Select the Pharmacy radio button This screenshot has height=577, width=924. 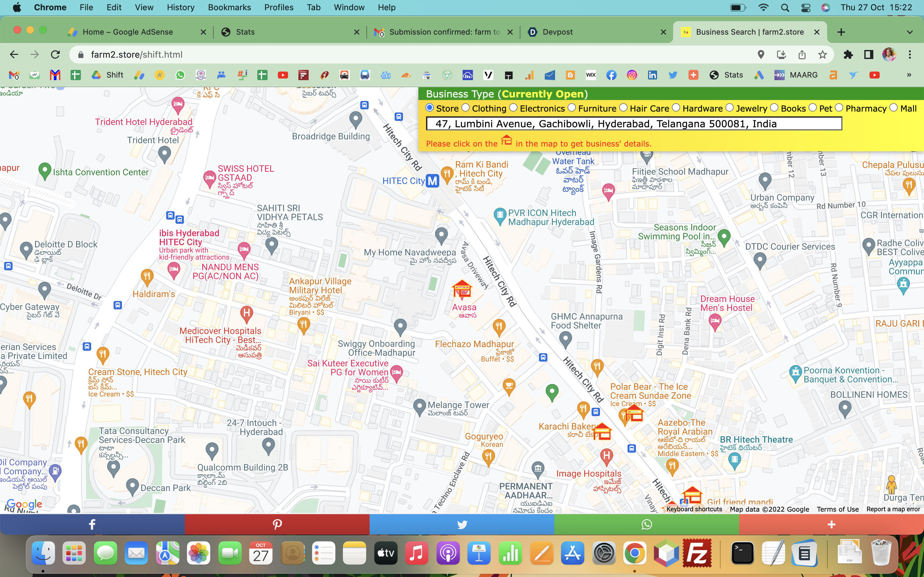pos(839,108)
